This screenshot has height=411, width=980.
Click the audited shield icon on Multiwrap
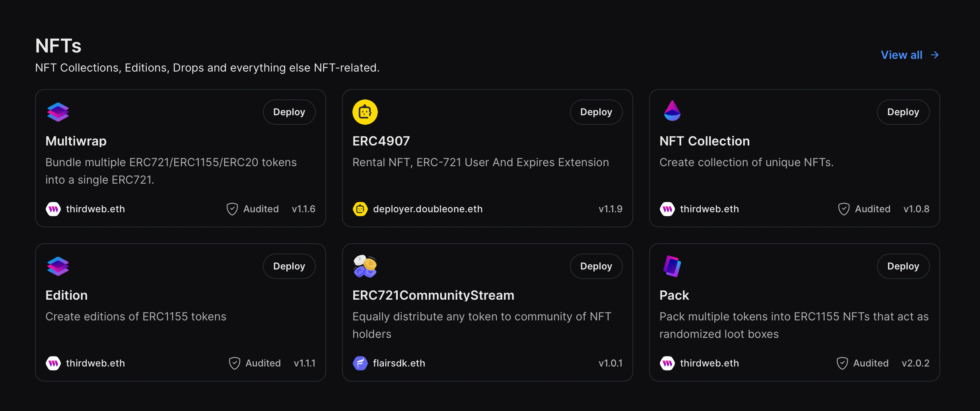click(x=232, y=209)
